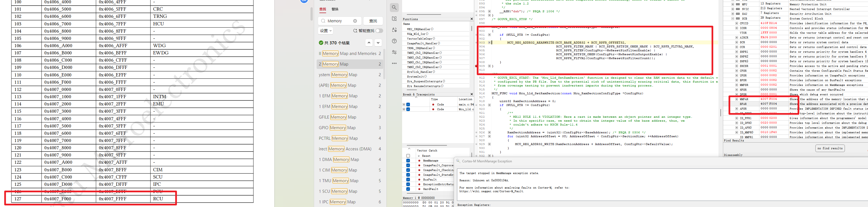Expand the CPUID register
This screenshot has width=868, height=207.
pos(736,23)
